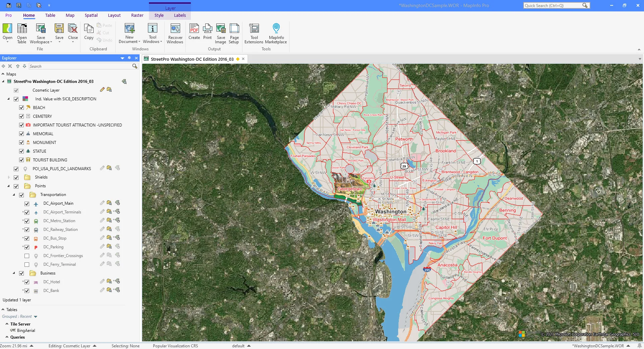Click the Copy button in Clipboard
644x349 pixels.
click(89, 32)
